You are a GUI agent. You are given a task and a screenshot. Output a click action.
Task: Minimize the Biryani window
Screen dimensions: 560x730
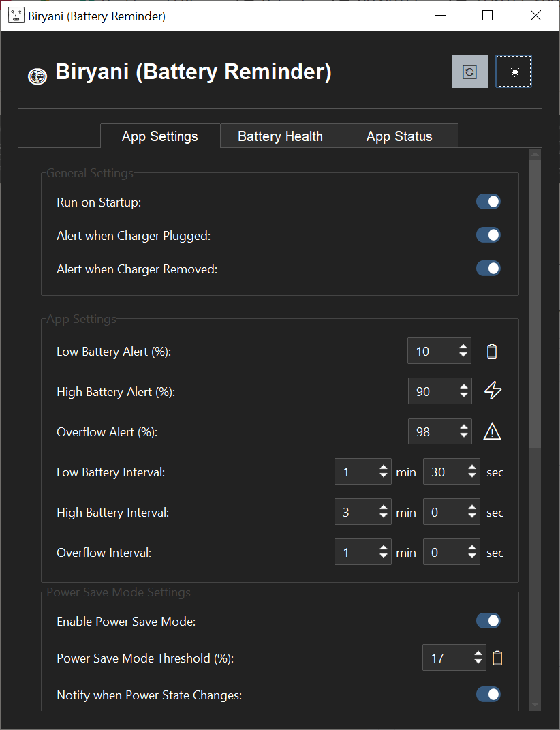[441, 16]
